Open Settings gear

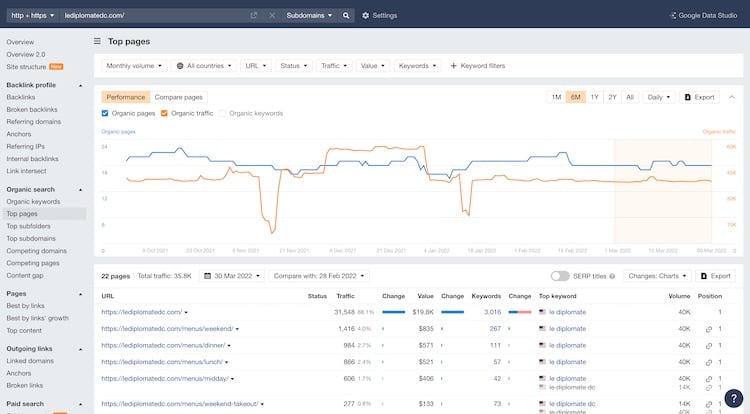(x=379, y=15)
